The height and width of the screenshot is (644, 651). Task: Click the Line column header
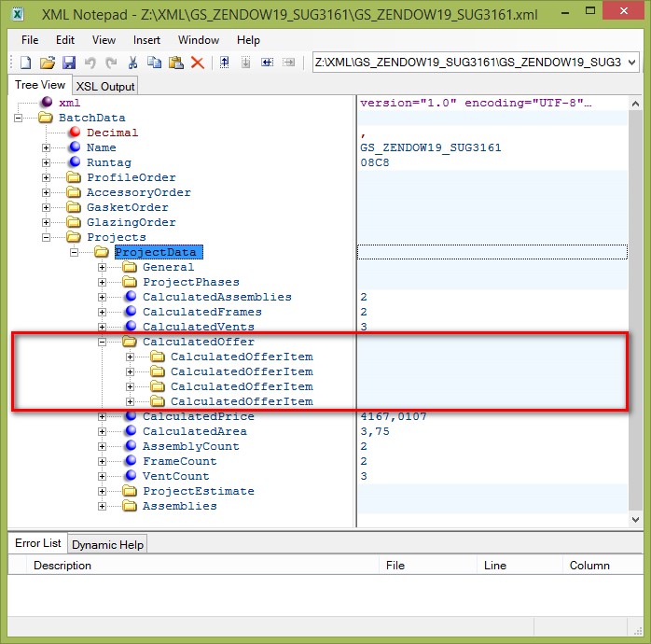tap(519, 565)
